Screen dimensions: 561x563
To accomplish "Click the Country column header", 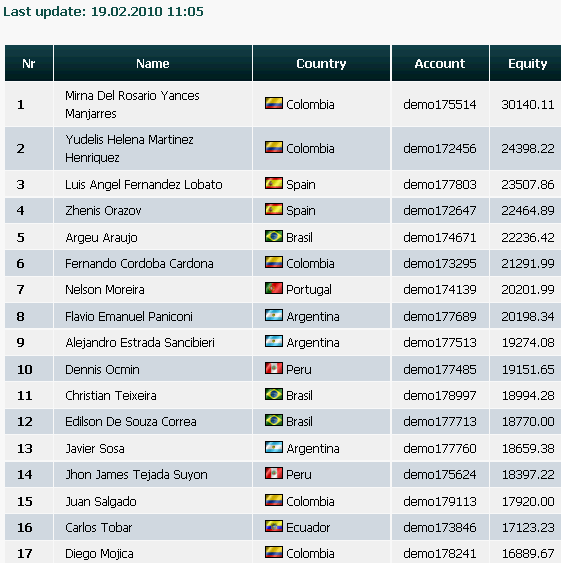I will (x=321, y=63).
